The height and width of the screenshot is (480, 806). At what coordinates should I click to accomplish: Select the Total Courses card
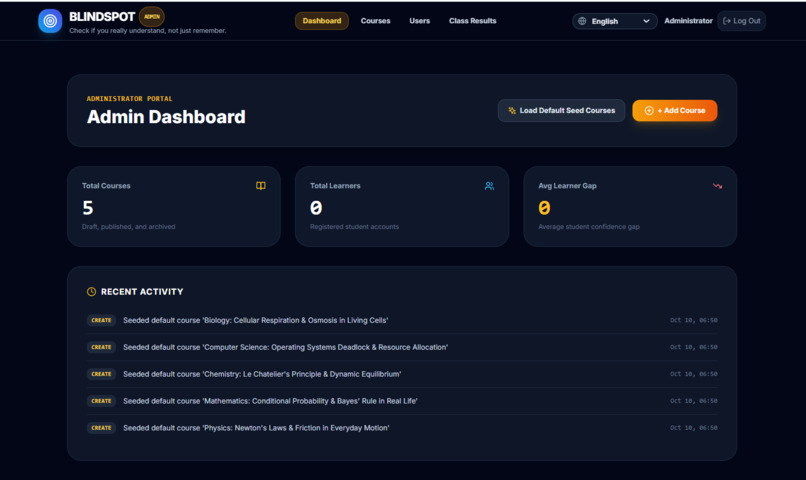pyautogui.click(x=174, y=206)
